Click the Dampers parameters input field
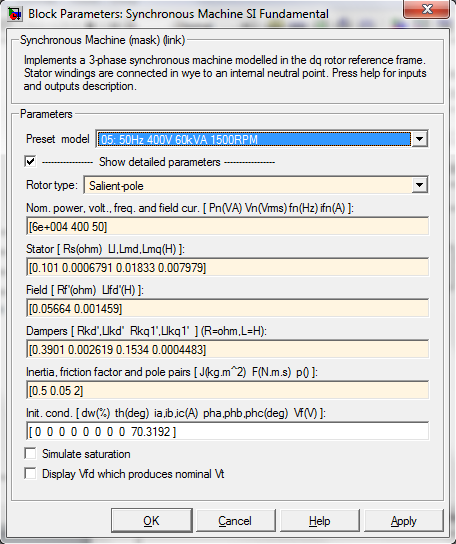The width and height of the screenshot is (456, 544). (228, 349)
